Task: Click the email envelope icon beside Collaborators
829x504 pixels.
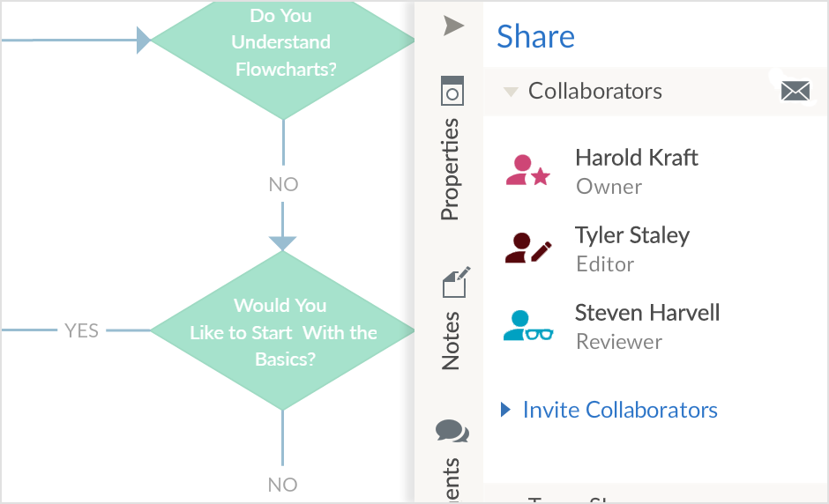Action: click(795, 91)
